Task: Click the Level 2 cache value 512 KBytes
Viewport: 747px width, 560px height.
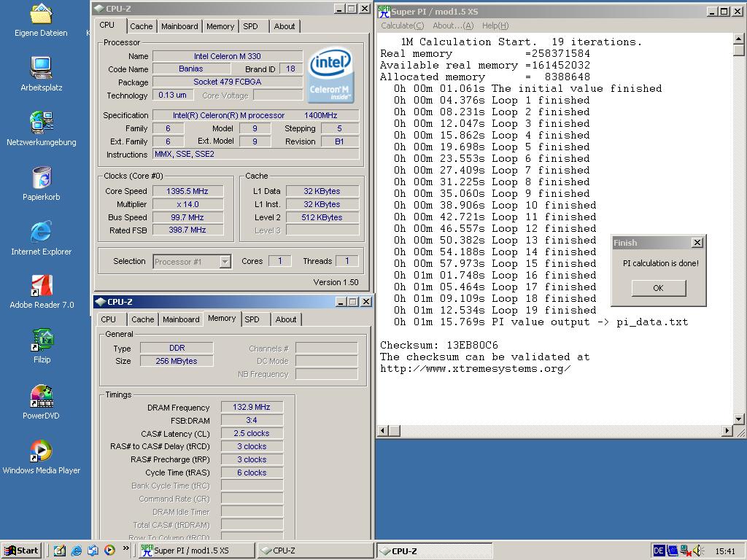Action: (x=322, y=217)
